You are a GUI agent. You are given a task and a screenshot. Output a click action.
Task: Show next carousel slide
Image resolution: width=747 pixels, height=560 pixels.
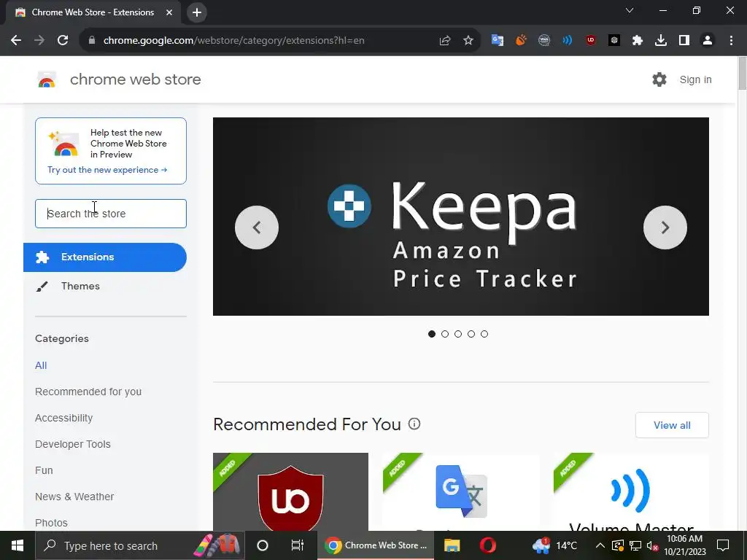665,227
